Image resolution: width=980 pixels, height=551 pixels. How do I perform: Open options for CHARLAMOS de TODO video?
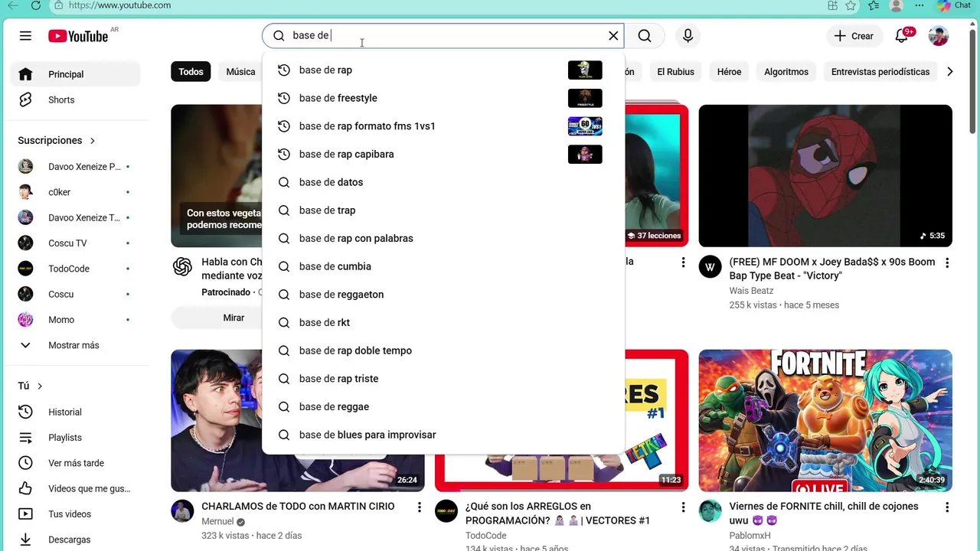[419, 507]
